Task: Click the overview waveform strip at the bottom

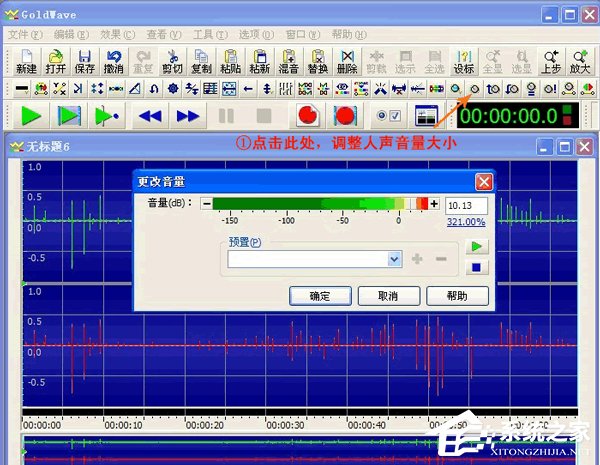Action: (x=300, y=450)
